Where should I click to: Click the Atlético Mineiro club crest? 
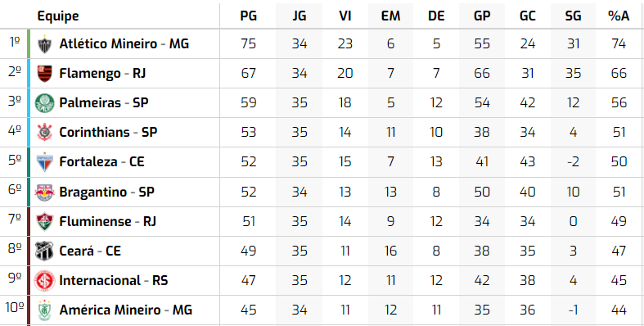44,44
